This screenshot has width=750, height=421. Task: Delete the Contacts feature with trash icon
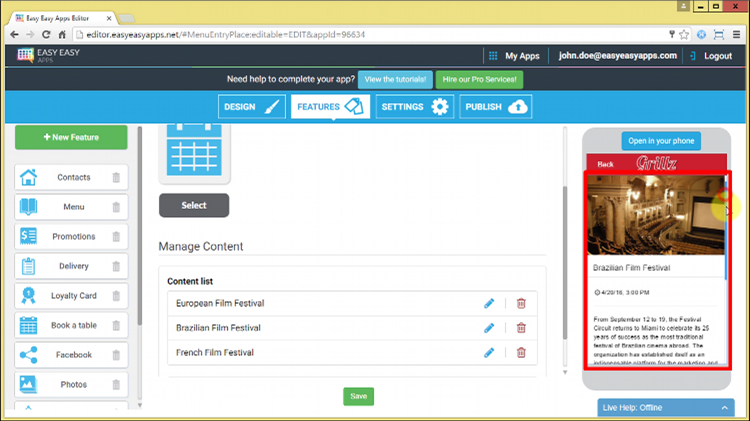116,177
